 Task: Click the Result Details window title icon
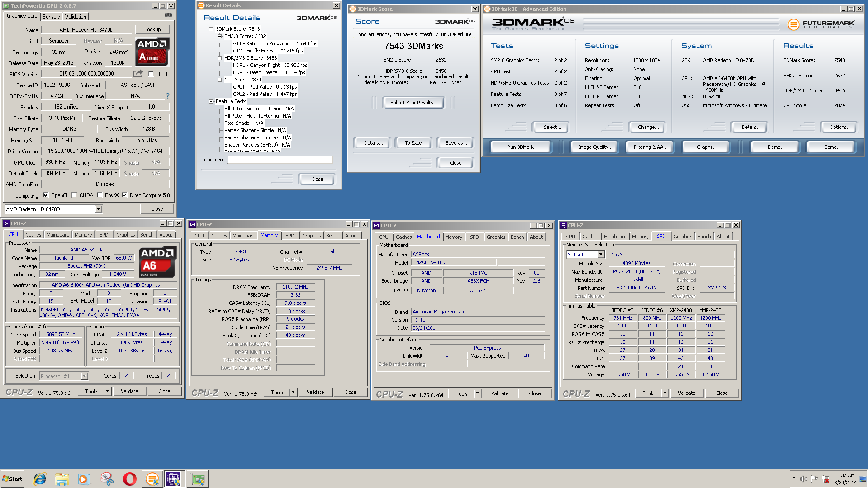[x=201, y=5]
